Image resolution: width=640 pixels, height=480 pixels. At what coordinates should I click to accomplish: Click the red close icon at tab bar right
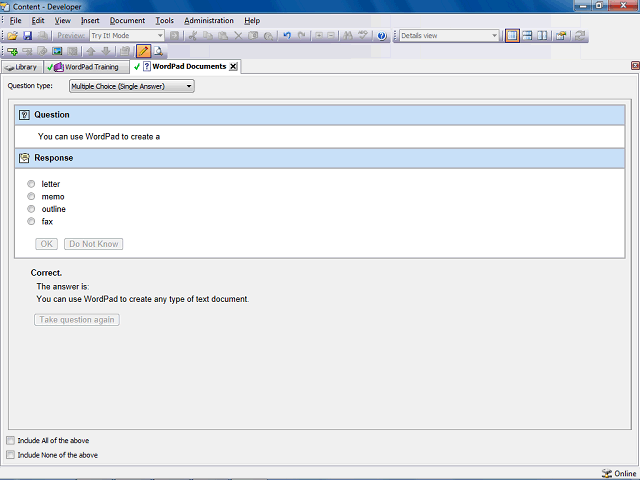coord(635,66)
